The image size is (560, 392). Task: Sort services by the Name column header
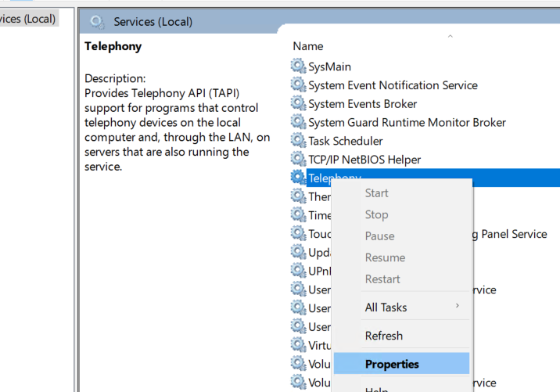tap(308, 46)
